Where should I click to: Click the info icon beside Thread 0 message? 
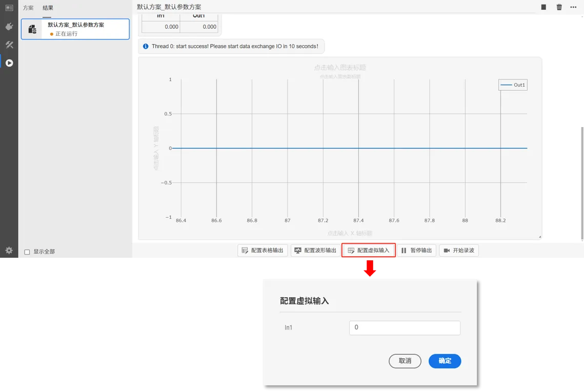tap(146, 47)
